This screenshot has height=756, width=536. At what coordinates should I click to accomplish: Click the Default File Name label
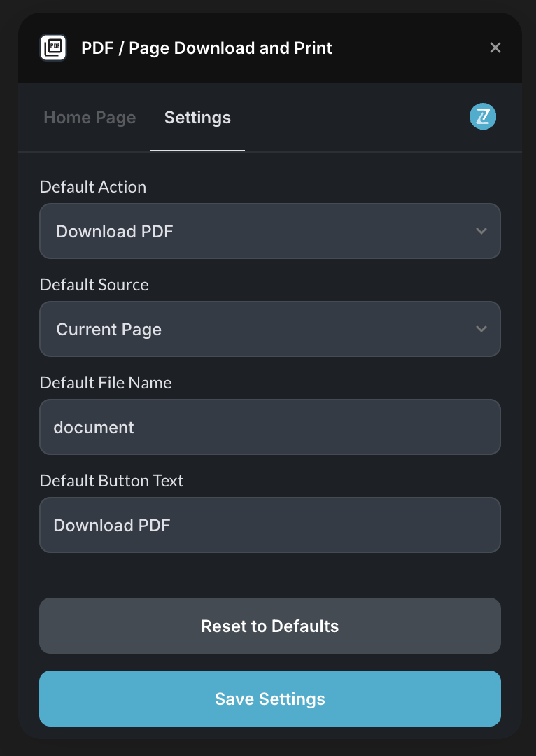click(106, 383)
